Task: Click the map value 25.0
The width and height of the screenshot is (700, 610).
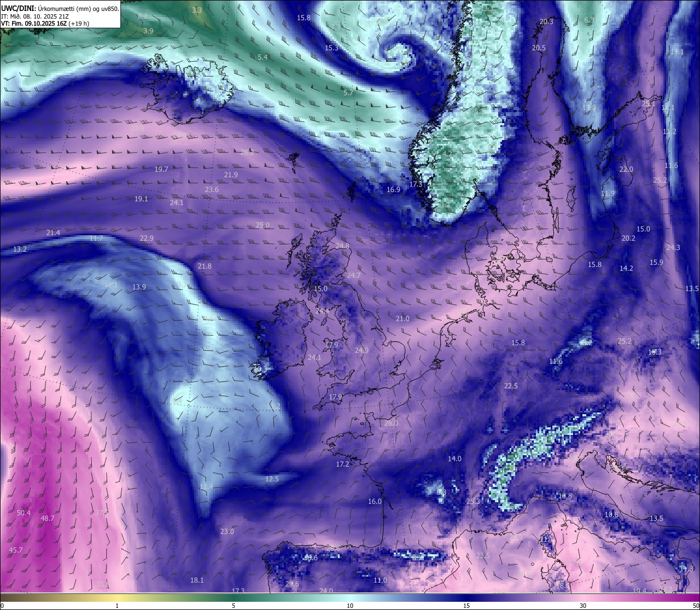Action: tap(262, 225)
